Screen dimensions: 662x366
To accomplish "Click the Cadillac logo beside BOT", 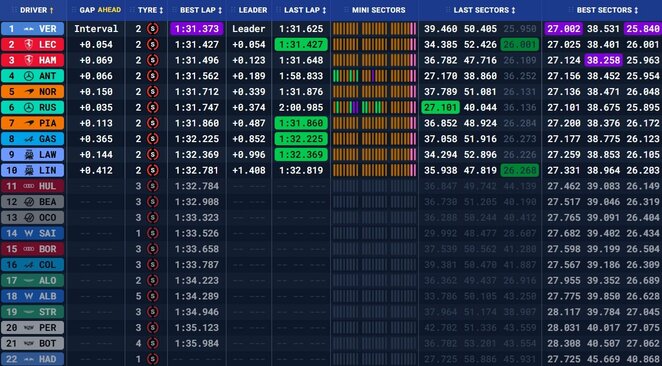I will tap(29, 343).
